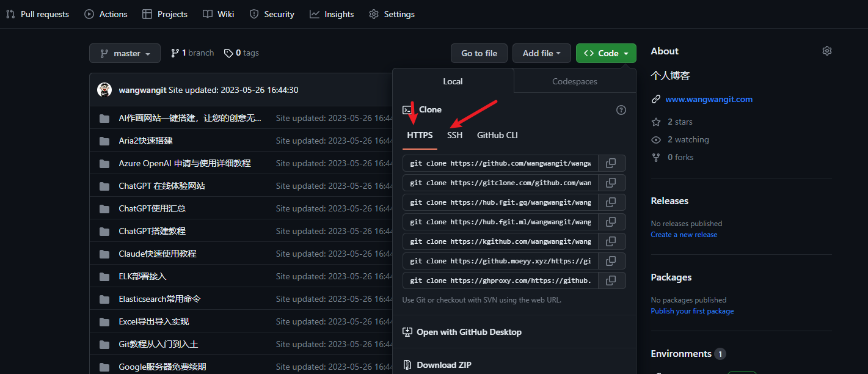Image resolution: width=868 pixels, height=374 pixels.
Task: Click the help question mark icon beside Clone
Action: (x=621, y=110)
